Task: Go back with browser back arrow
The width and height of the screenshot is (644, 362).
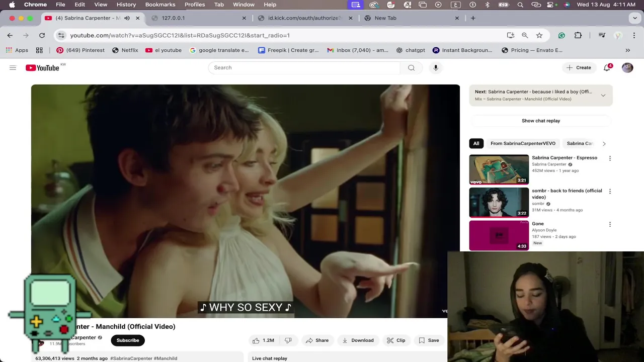Action: tap(10, 35)
